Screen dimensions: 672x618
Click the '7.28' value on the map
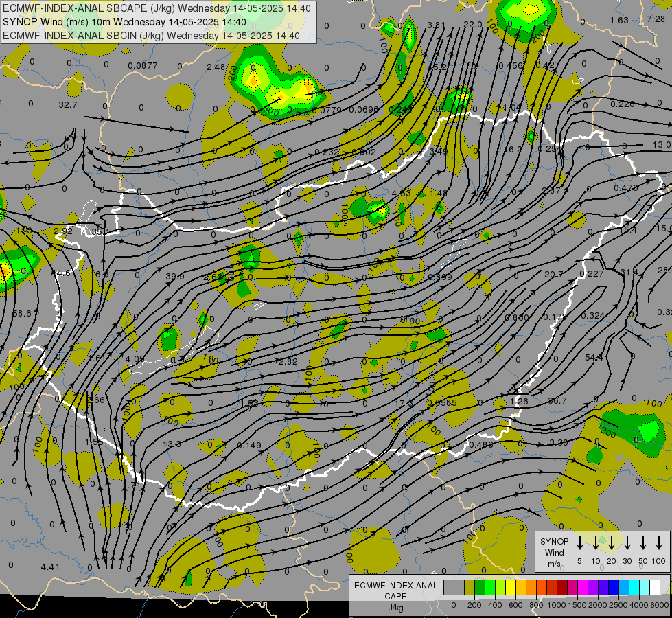(656, 19)
